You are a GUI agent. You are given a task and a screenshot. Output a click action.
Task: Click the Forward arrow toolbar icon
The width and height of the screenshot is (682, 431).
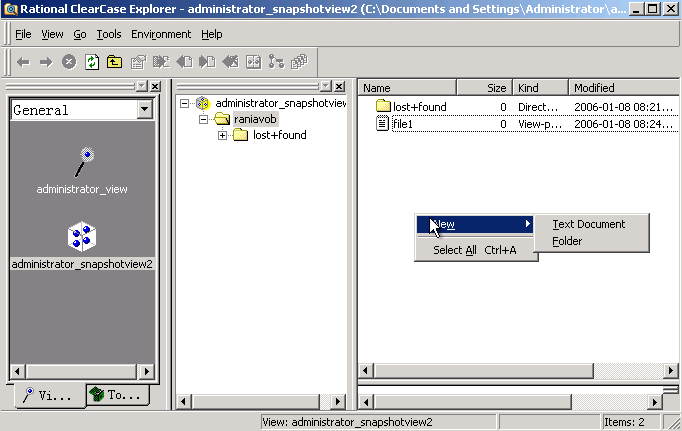(x=46, y=62)
